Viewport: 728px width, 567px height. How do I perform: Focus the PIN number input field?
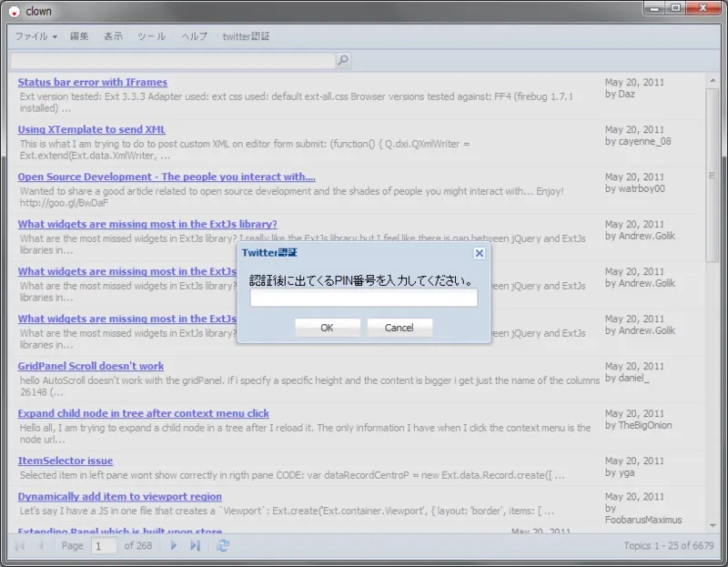coord(363,298)
